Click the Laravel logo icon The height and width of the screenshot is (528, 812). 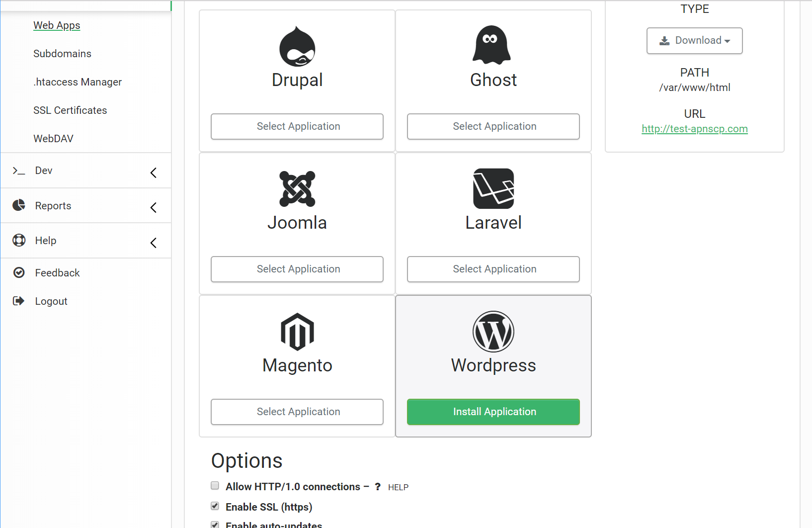point(493,188)
